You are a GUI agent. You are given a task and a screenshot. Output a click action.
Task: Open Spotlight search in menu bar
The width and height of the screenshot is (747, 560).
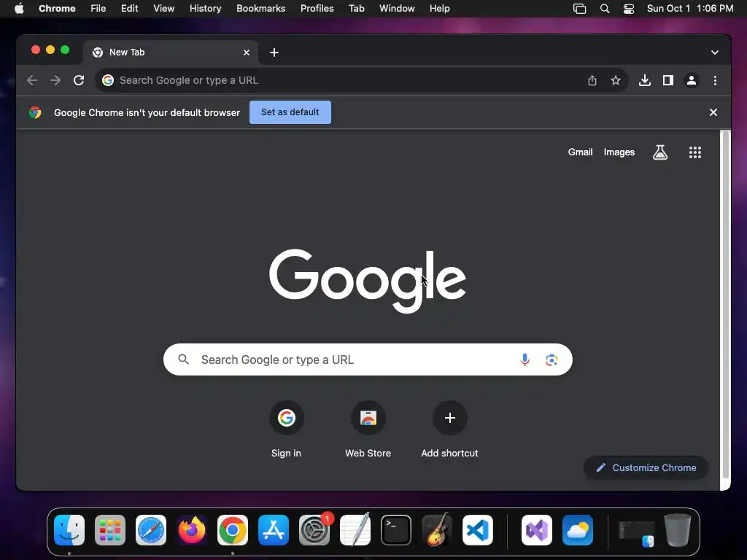point(605,9)
